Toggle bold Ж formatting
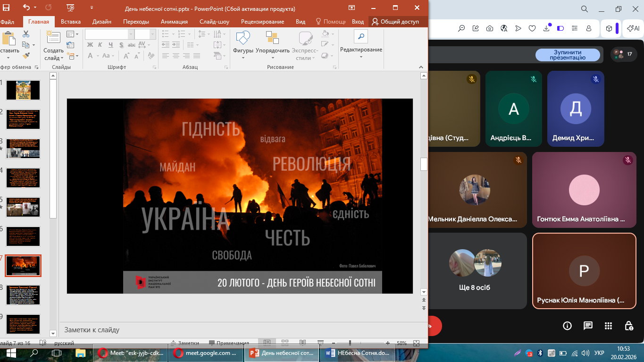This screenshot has height=362, width=644. pyautogui.click(x=90, y=45)
